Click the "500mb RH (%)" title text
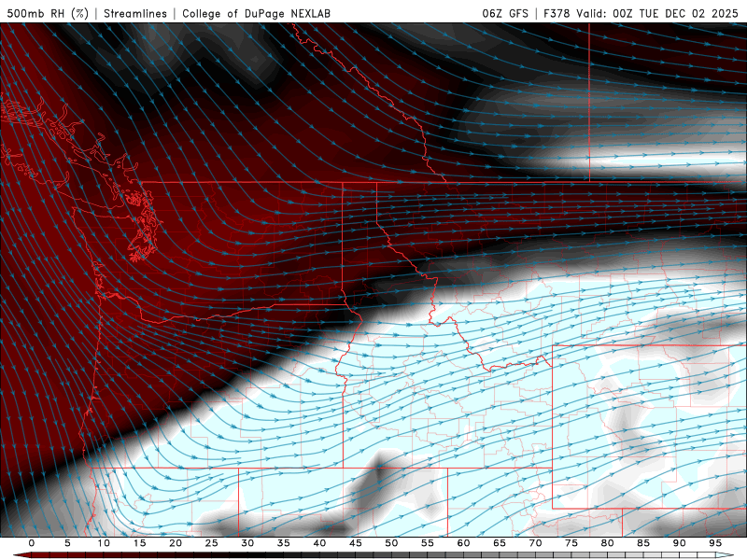 (x=48, y=13)
